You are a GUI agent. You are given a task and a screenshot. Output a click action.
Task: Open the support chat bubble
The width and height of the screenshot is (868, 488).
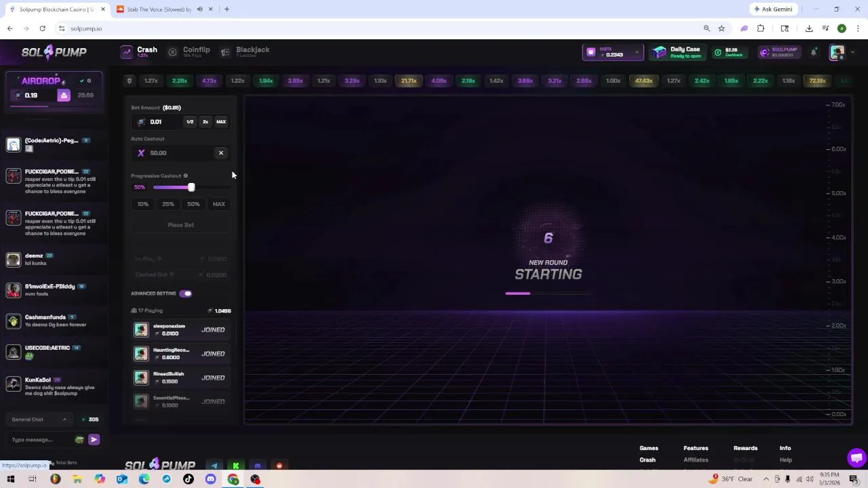[x=856, y=457]
